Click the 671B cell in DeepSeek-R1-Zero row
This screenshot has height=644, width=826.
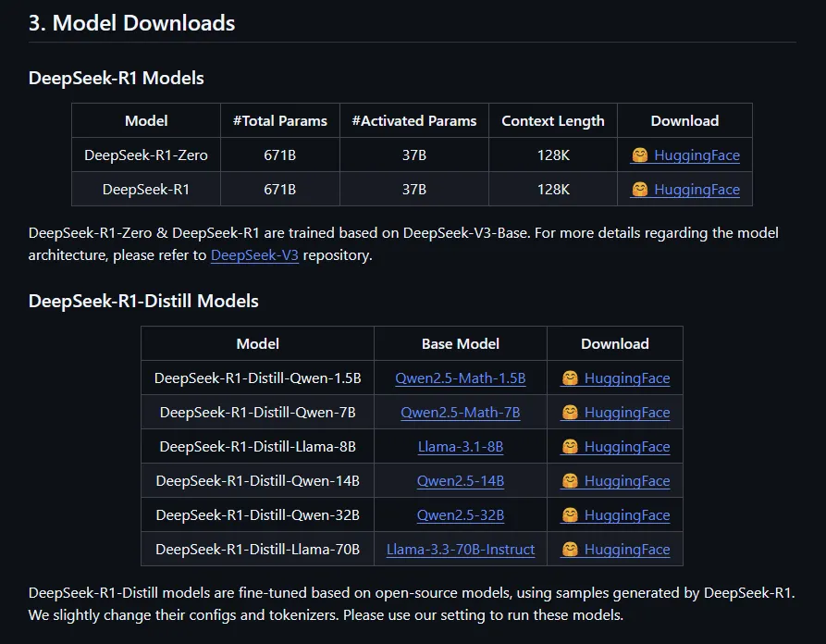[x=280, y=155]
